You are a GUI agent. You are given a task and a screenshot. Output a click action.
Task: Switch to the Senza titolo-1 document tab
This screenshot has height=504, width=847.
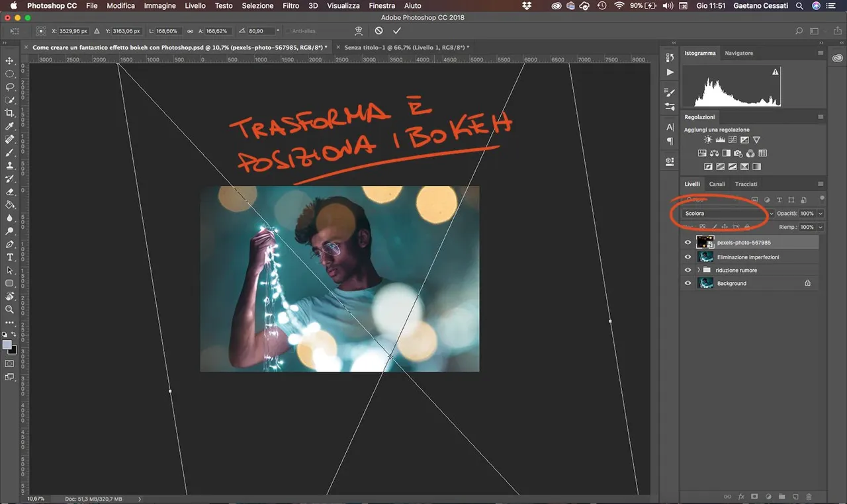click(x=405, y=48)
